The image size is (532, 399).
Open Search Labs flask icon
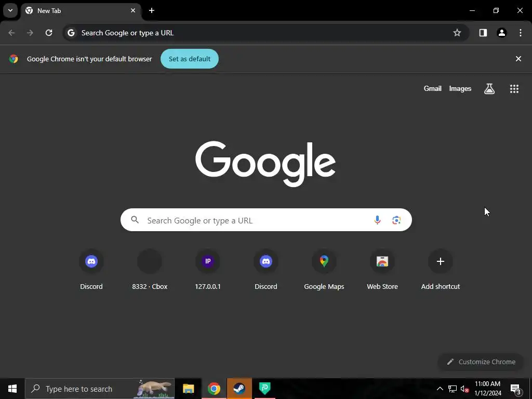(x=489, y=88)
